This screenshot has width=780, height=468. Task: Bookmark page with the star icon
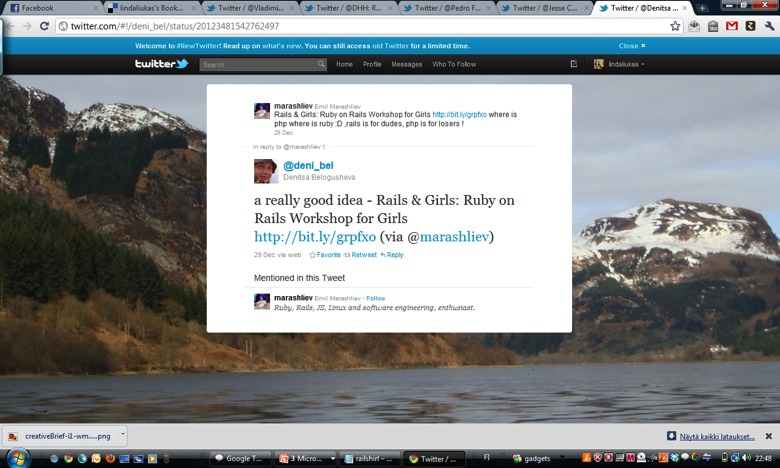click(675, 26)
